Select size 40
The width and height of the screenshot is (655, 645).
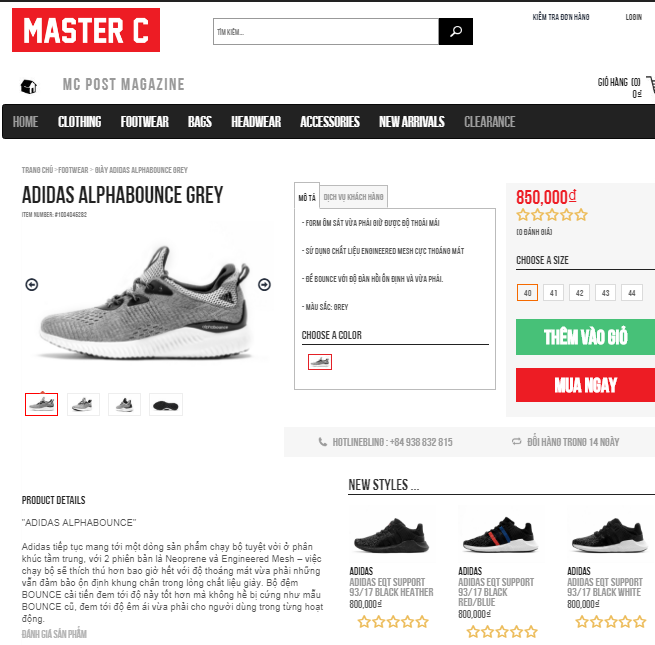(527, 293)
